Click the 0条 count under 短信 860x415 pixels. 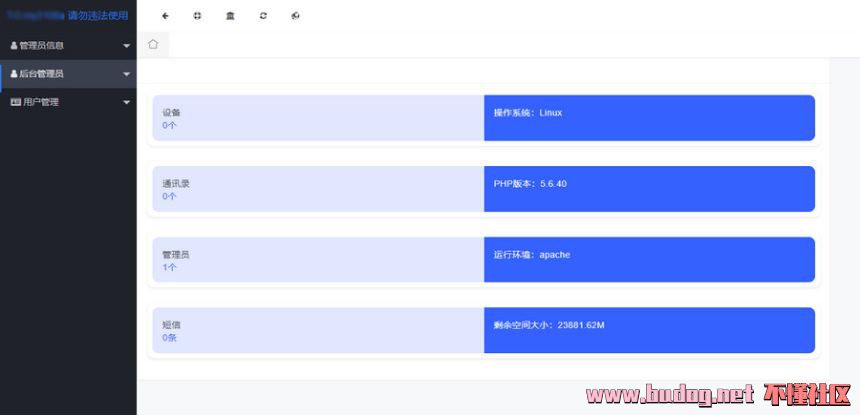click(x=169, y=338)
